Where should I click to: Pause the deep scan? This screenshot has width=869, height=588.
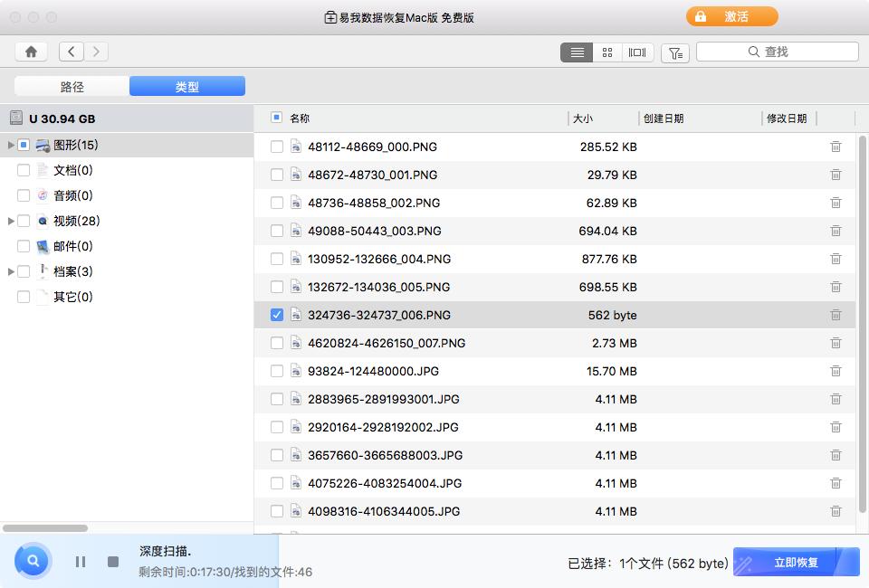coord(80,561)
